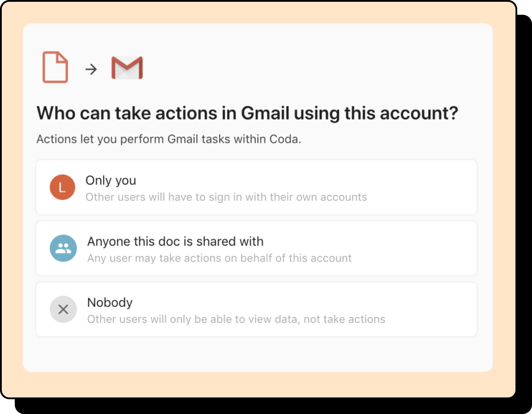Click "Any user may take actions" description
Screen dimensions: 532x414
coord(219,258)
